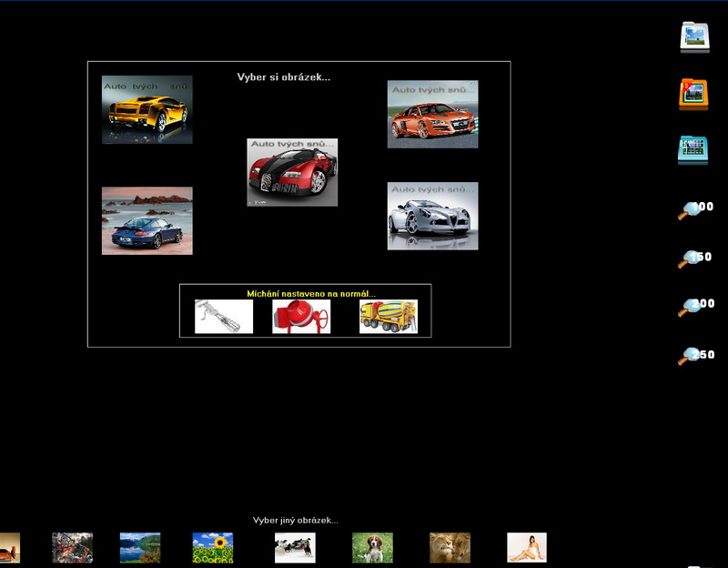This screenshot has height=568, width=728.
Task: Set zoom to 100 with magnifier
Action: pyautogui.click(x=694, y=210)
